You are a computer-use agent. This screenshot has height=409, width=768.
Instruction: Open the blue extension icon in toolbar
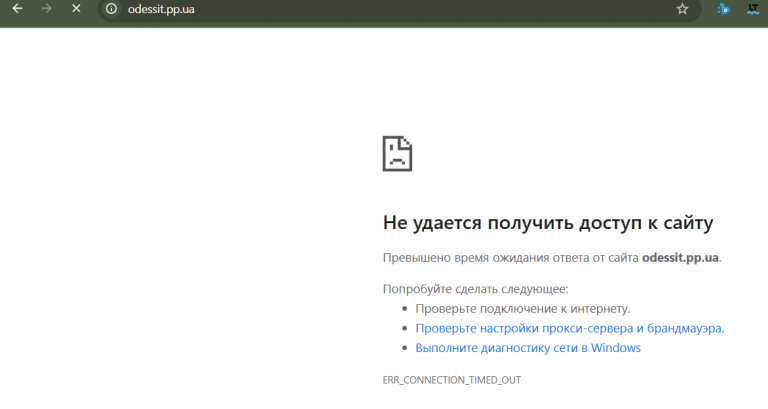[x=723, y=9]
